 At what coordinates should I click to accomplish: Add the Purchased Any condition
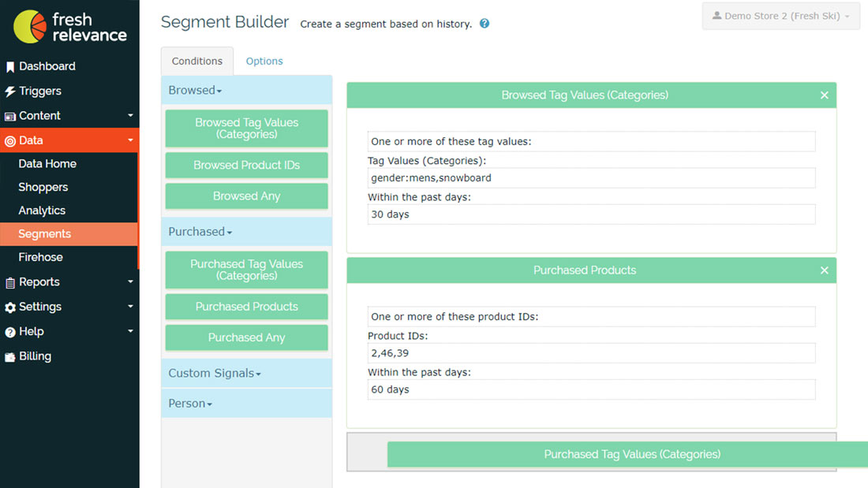(246, 337)
